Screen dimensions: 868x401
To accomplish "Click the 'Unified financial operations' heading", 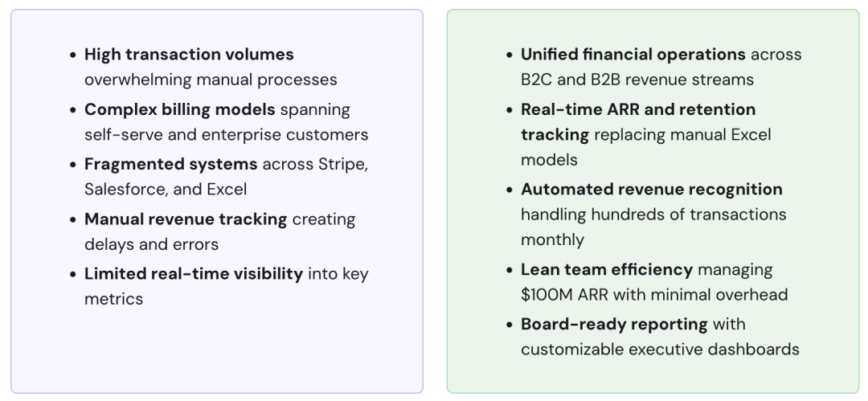I will coord(633,55).
